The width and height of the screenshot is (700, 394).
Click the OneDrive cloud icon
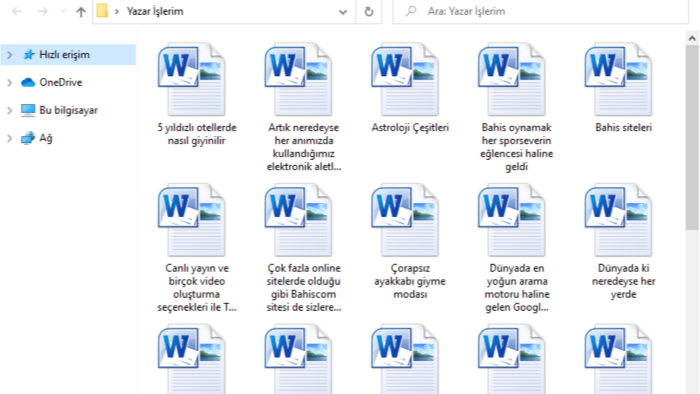(x=28, y=83)
